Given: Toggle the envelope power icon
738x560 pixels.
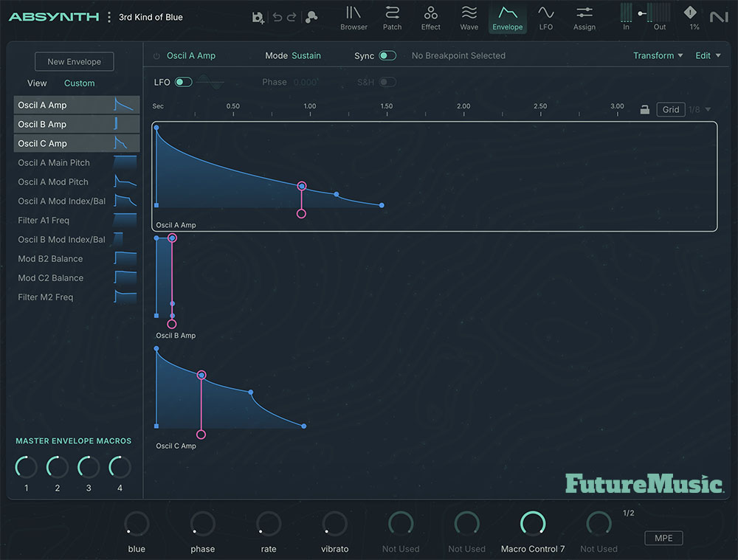Looking at the screenshot, I should (156, 56).
